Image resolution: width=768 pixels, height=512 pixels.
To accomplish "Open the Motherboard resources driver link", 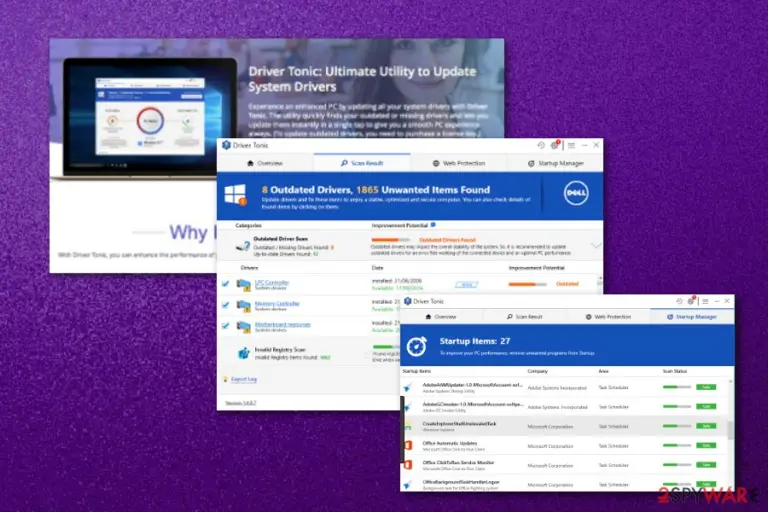I will point(283,324).
